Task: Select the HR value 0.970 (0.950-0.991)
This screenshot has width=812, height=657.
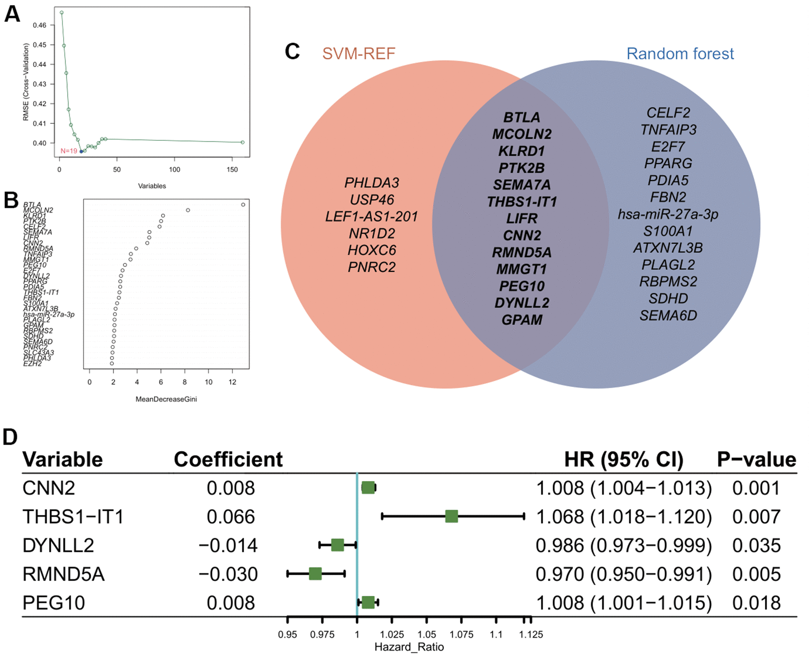Action: 624,574
